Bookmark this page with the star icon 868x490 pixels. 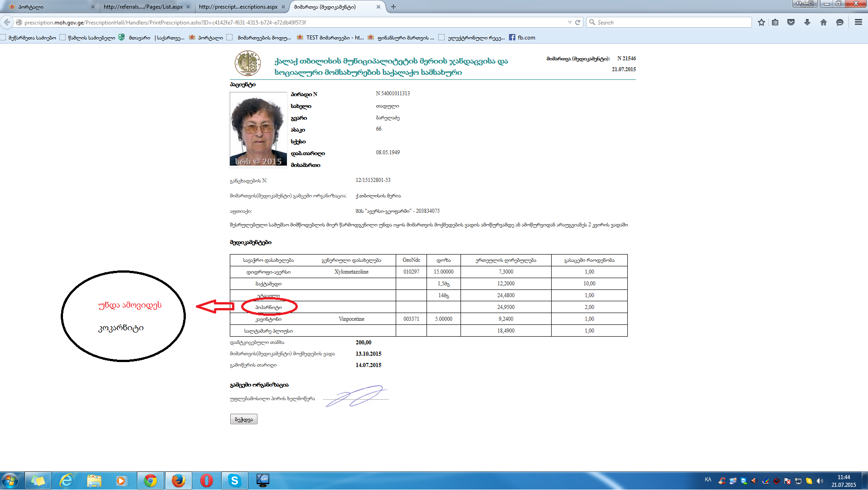[761, 22]
